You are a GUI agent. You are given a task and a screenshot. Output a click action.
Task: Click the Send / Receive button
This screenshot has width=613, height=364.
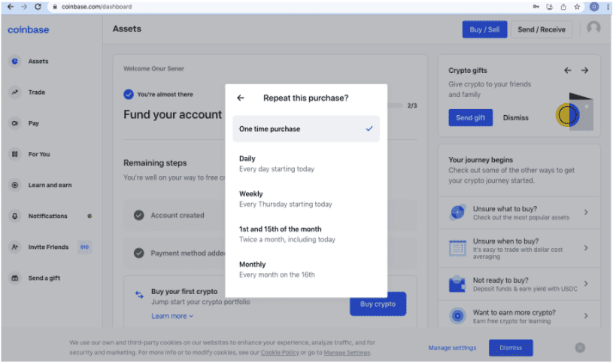click(542, 30)
